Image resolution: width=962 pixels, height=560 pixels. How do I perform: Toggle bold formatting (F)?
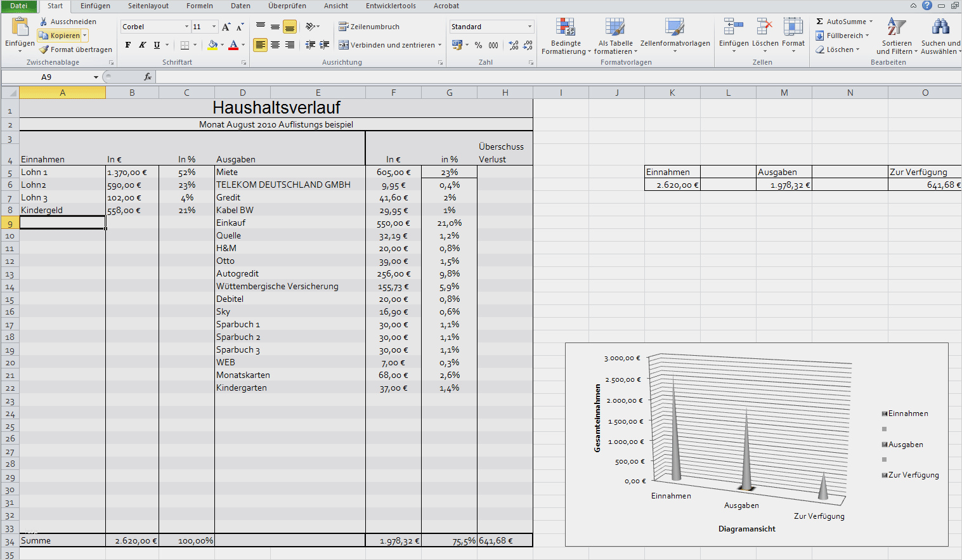(x=128, y=45)
